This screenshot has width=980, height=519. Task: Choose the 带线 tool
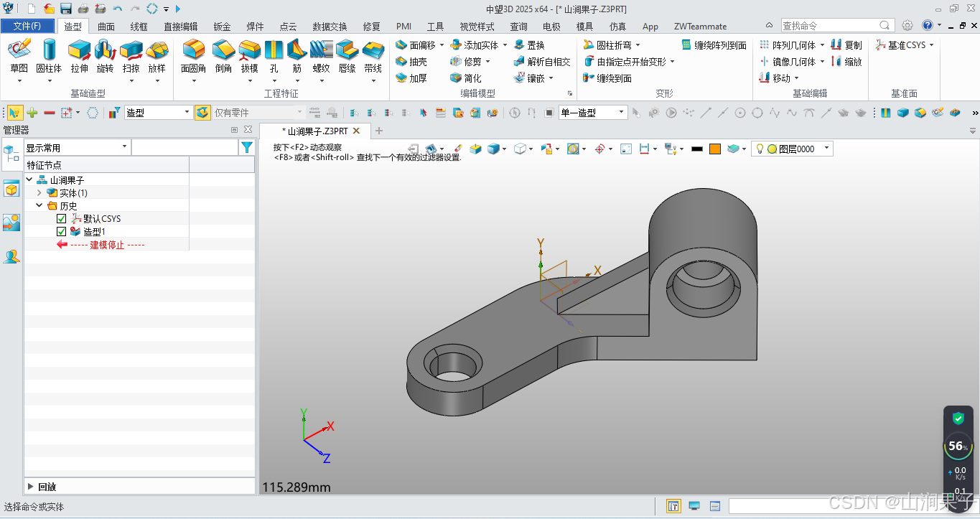coord(373,56)
